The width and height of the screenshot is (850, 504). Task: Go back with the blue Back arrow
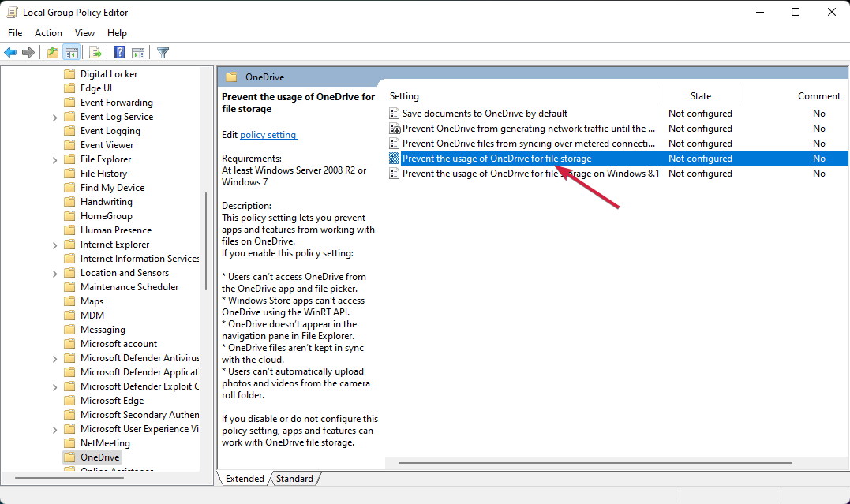[10, 53]
